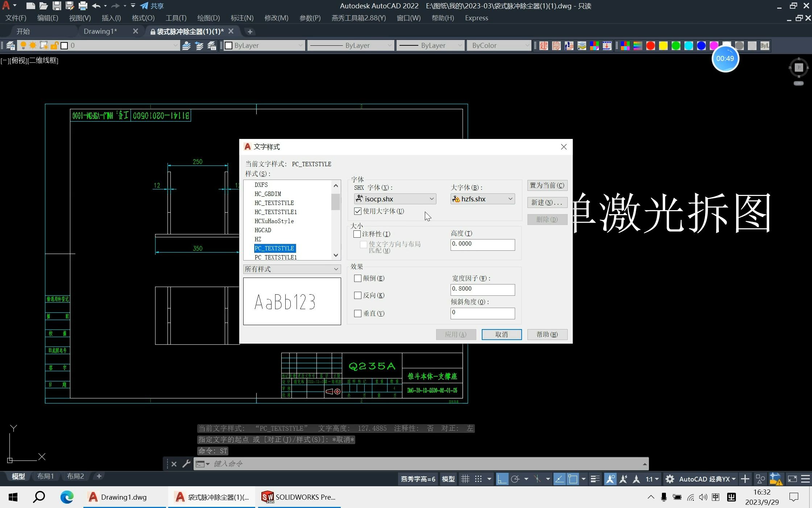Open the 燕秀工具箱2.88 menu
Screen dimensions: 812x508
pos(358,18)
